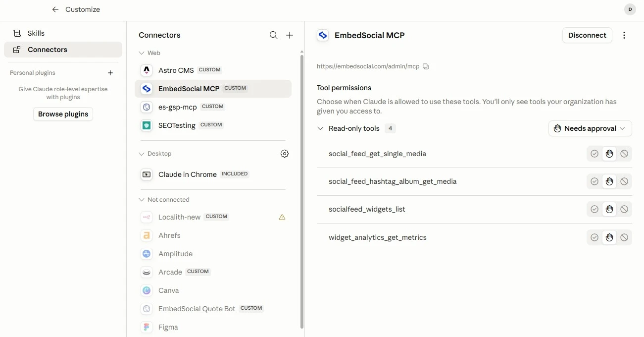Click the https://embedsocial.com/admin/mcp URL text
Screen dimensions: 644x337
pos(368,66)
